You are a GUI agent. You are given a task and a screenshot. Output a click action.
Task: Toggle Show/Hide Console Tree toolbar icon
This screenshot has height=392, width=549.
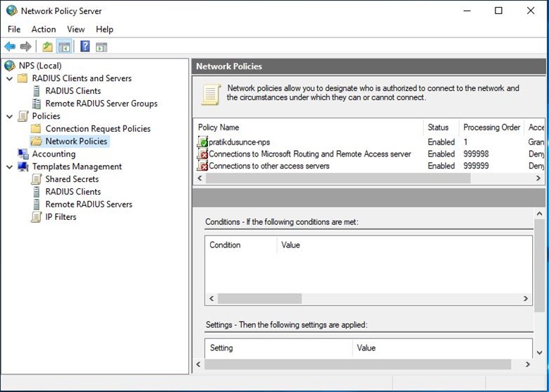coord(64,47)
